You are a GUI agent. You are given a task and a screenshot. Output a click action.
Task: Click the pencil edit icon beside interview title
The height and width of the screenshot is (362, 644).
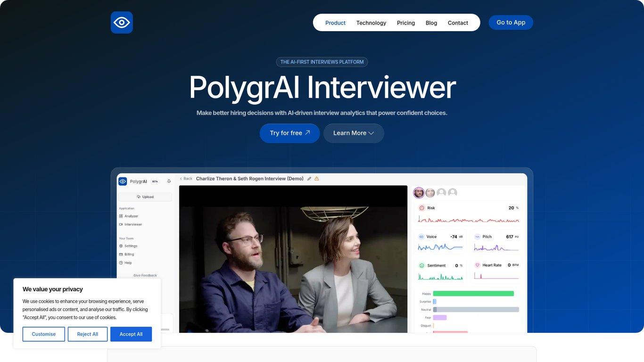point(309,179)
